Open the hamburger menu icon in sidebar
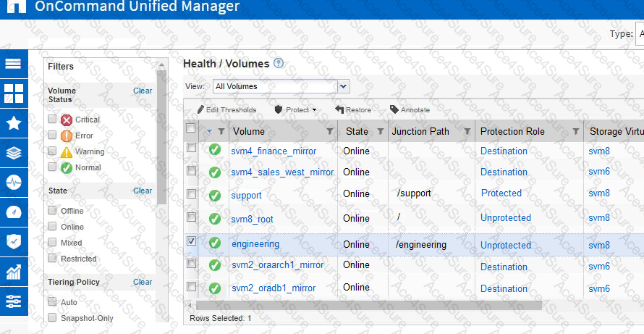The height and width of the screenshot is (334, 644). pyautogui.click(x=14, y=64)
